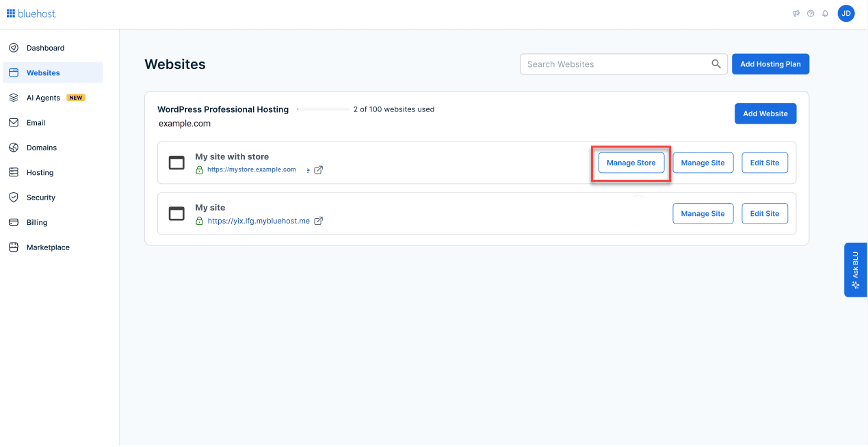The height and width of the screenshot is (447, 868).
Task: Click the Email envelope icon
Action: click(x=14, y=122)
